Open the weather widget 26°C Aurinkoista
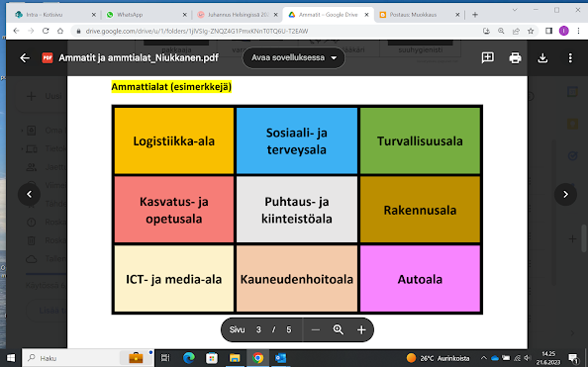588x367 pixels. [438, 358]
